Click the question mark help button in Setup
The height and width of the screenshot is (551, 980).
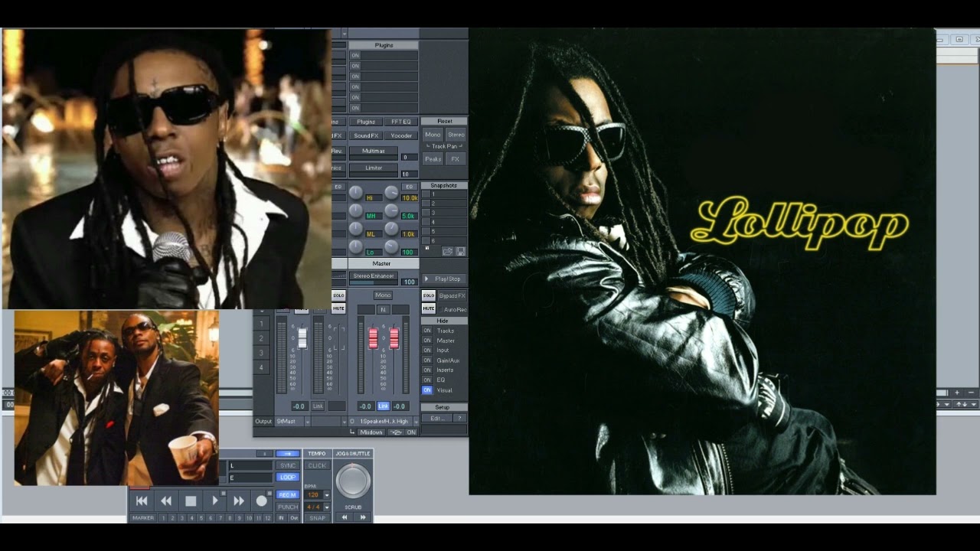459,418
